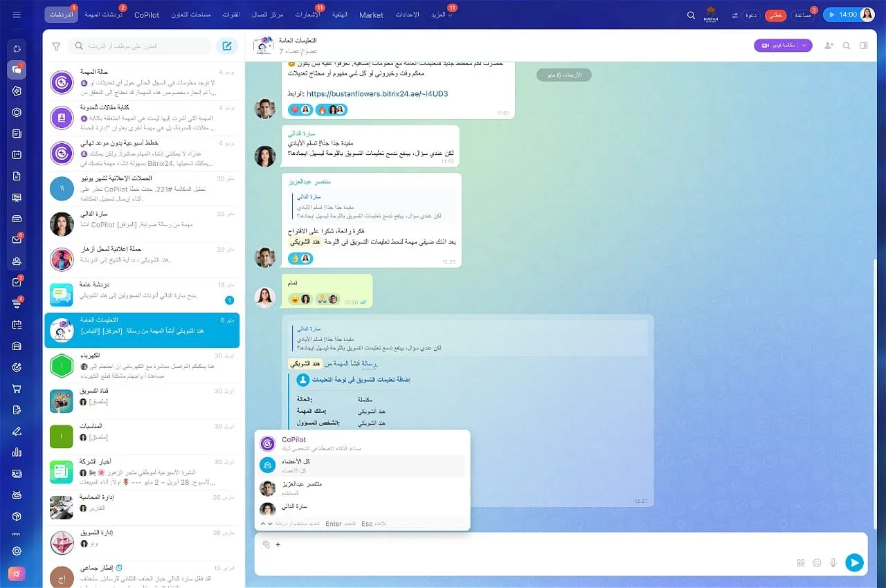Screen dimensions: 886x588
Task: Open the المزيد dropdown in top menu
Action: [x=442, y=15]
